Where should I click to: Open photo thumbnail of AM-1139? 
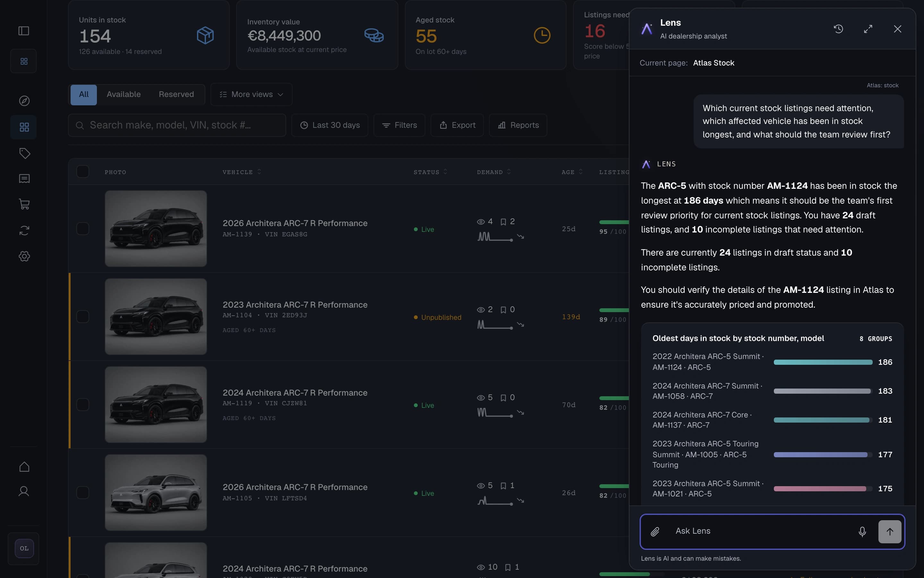coord(156,229)
